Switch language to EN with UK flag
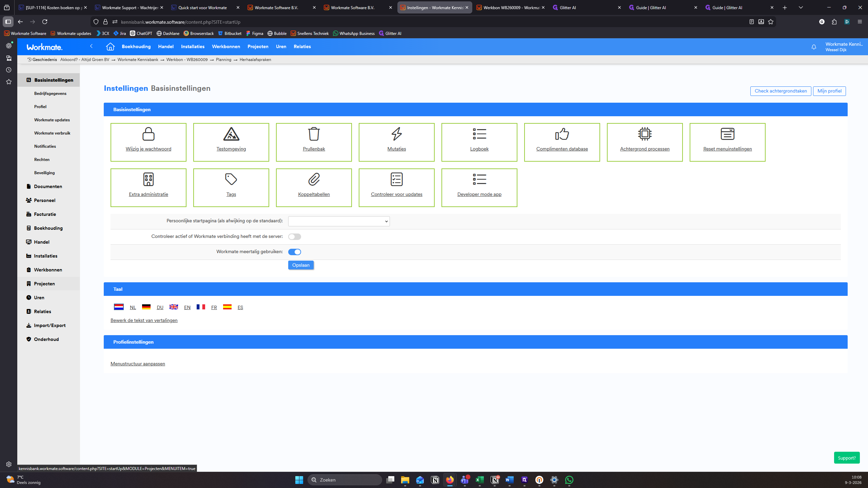 coord(174,307)
